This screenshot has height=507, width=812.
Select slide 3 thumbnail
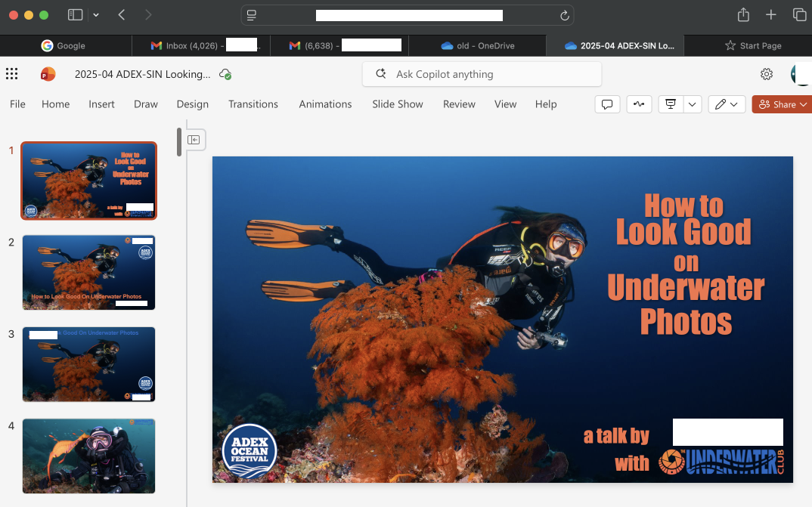point(88,364)
